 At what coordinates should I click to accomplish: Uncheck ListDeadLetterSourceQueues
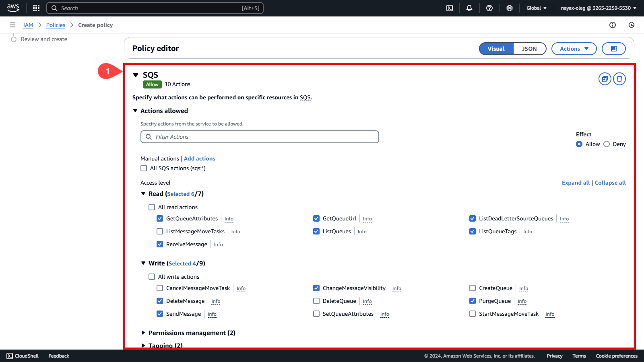point(473,218)
